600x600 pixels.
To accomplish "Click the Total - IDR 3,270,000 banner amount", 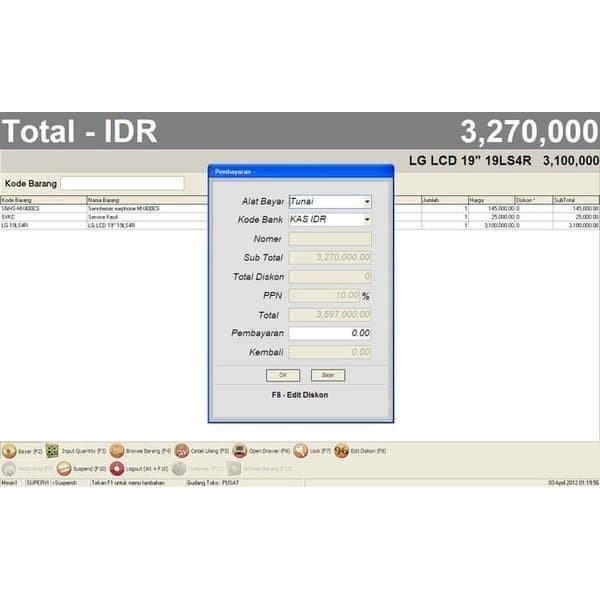I will (529, 132).
